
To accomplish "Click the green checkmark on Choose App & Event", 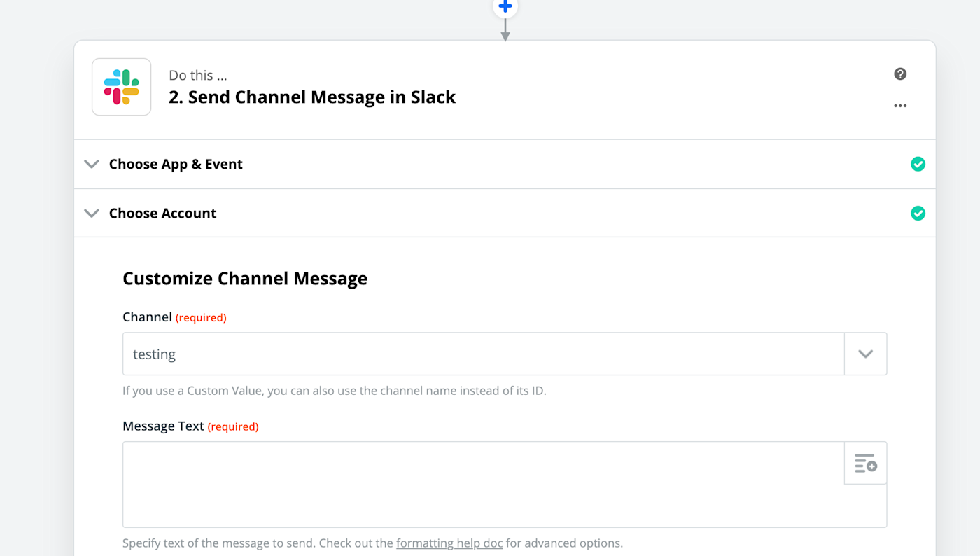I will [918, 164].
